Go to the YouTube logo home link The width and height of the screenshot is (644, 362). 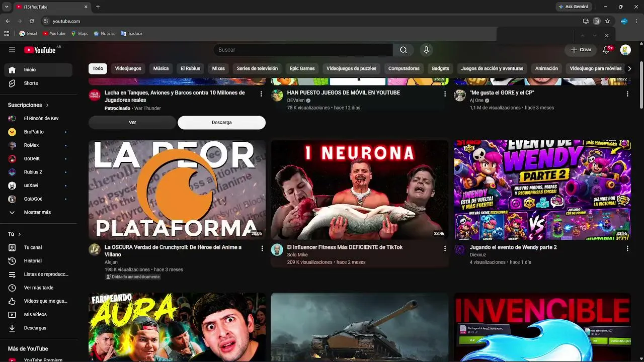(40, 50)
